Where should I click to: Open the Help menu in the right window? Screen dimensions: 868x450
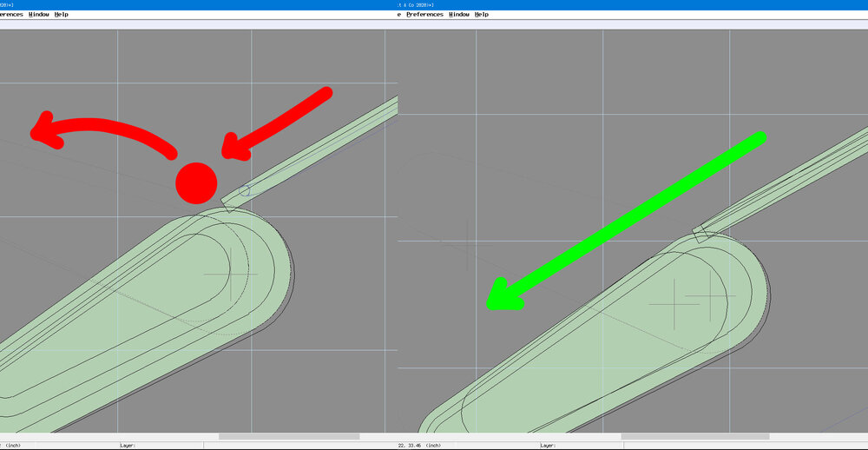click(x=482, y=15)
